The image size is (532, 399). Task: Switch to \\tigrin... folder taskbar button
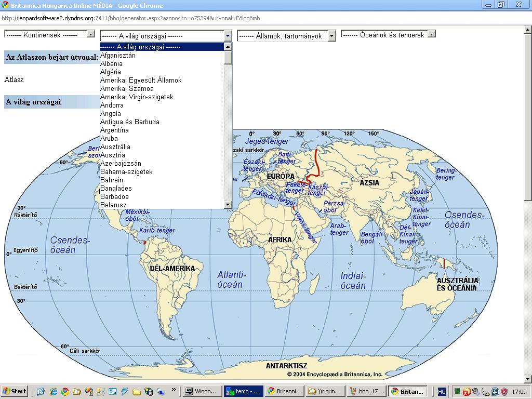[325, 391]
